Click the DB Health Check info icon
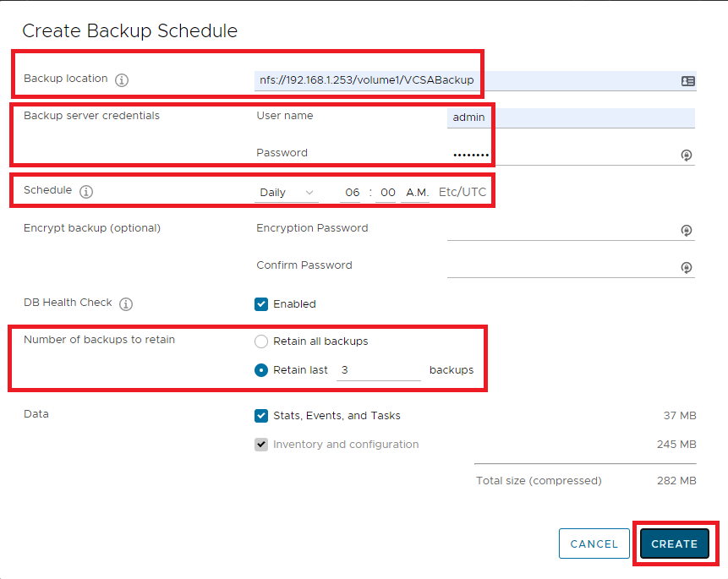Screen dimensions: 728x579 [x=126, y=304]
